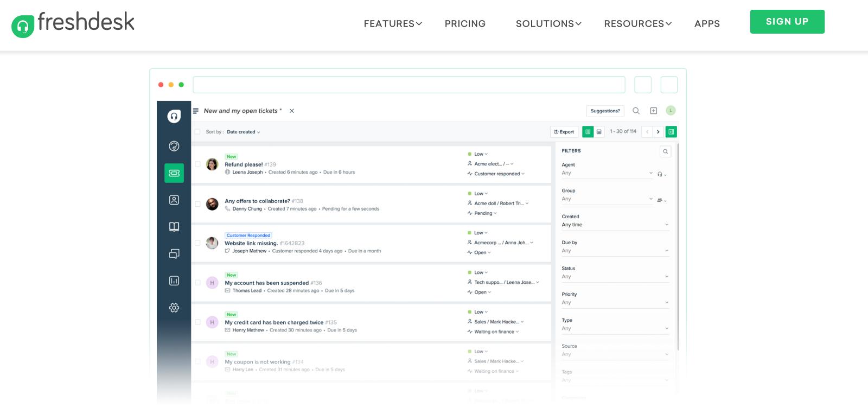Open the user profile avatar 'L'
868x420 pixels.
[x=671, y=110]
